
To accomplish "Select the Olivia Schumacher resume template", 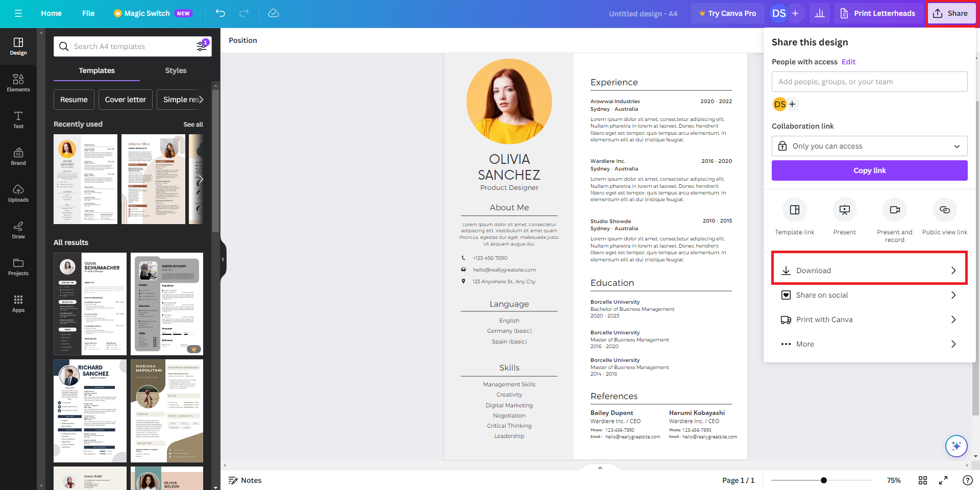I will click(x=90, y=304).
